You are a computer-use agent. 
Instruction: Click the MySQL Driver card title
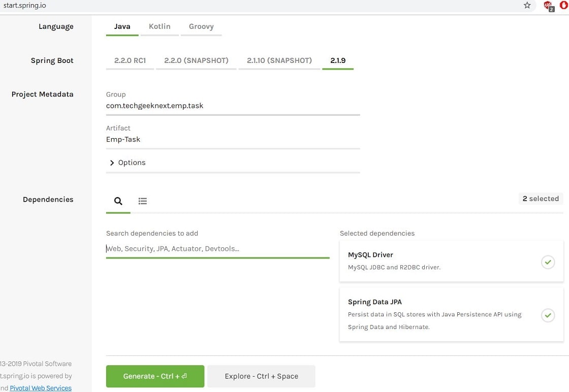(x=370, y=255)
